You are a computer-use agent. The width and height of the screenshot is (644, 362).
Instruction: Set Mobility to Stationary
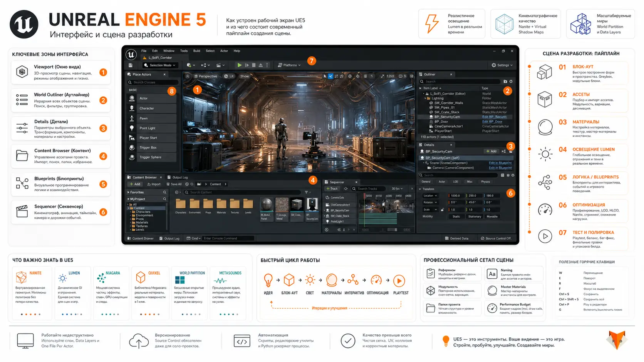click(475, 217)
